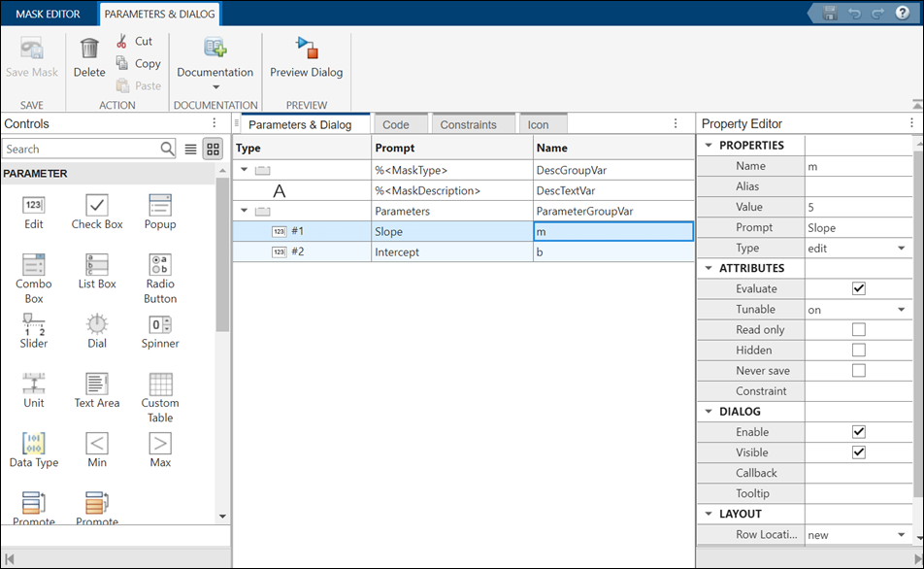Select PARAMETERS & DIALOG ribbon tab

[x=160, y=14]
